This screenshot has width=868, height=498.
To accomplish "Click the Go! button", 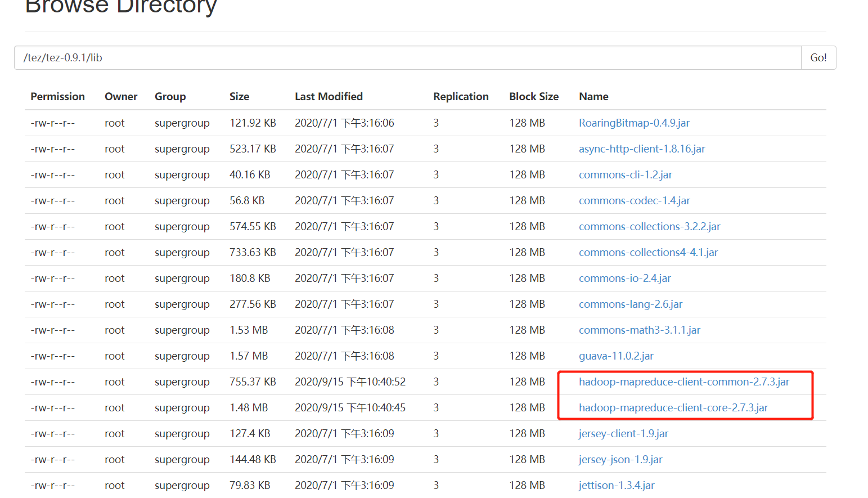I will [818, 57].
